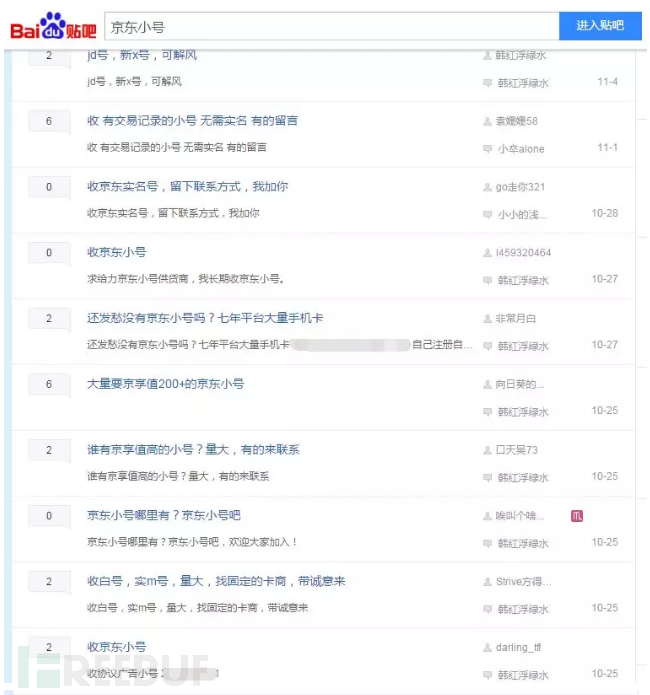The height and width of the screenshot is (695, 650).
Task: Open thread 大量要京享值200+的京东小号
Action: 165,383
